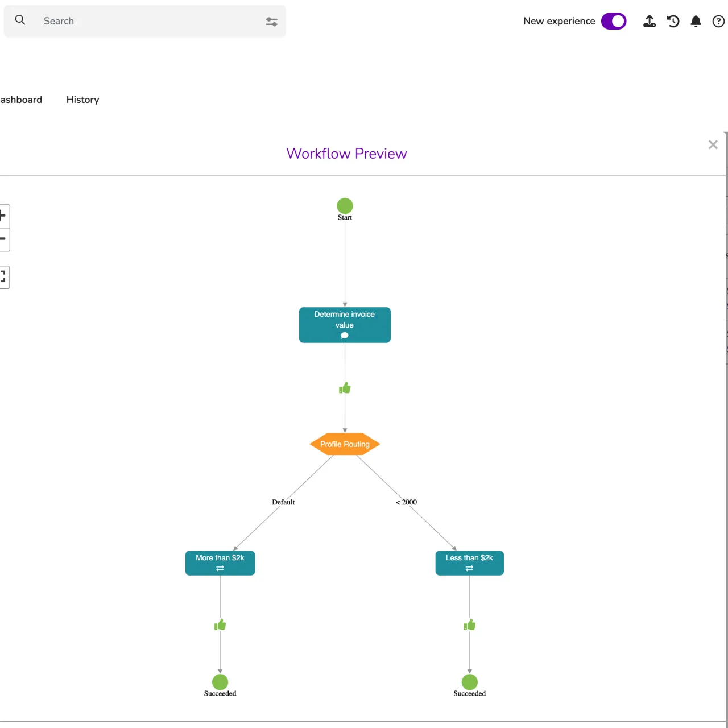This screenshot has height=728, width=728.
Task: Click Succeeded node under More than $2k
Action: 220,682
